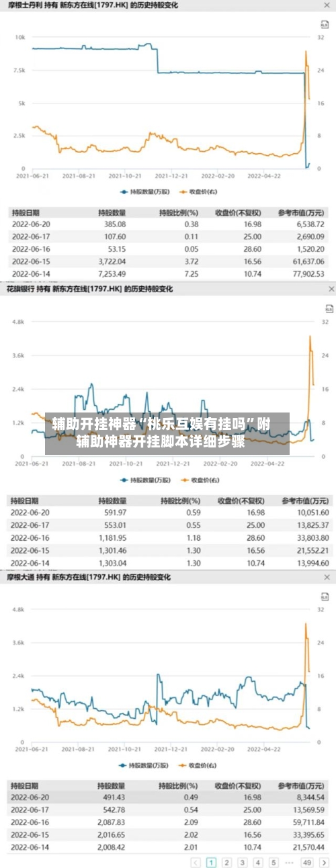The image size is (336, 868).
Task: Select holding value 107.60
Action: click(x=115, y=236)
